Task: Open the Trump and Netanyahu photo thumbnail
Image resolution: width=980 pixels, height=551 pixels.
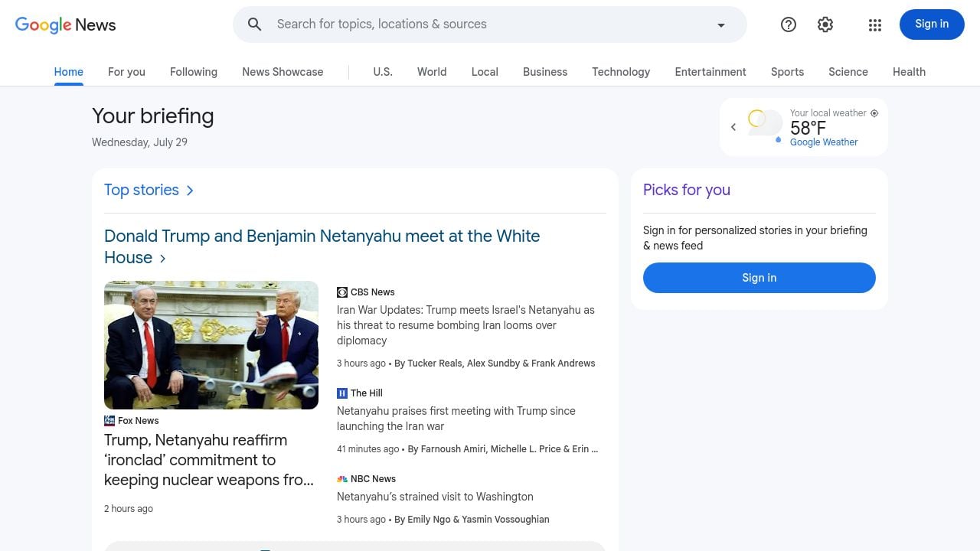Action: coord(211,345)
